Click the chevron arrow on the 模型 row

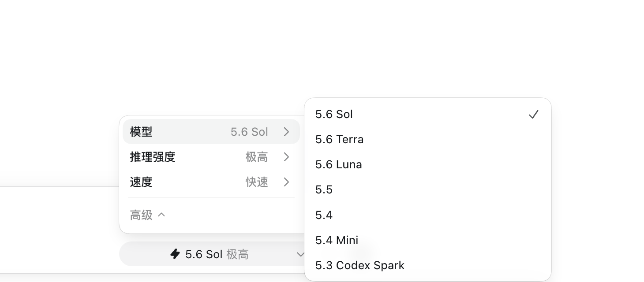pyautogui.click(x=287, y=132)
